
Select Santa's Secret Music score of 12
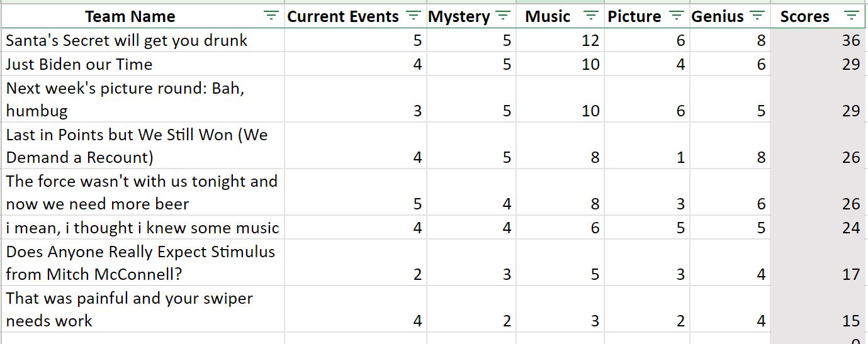point(561,40)
